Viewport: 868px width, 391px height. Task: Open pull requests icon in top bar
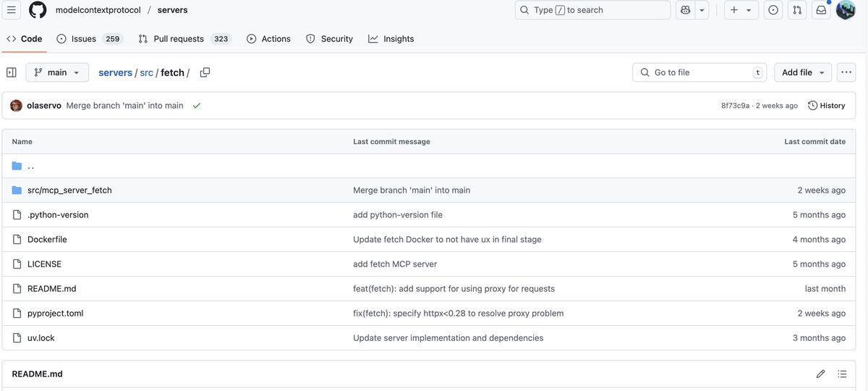pyautogui.click(x=797, y=10)
